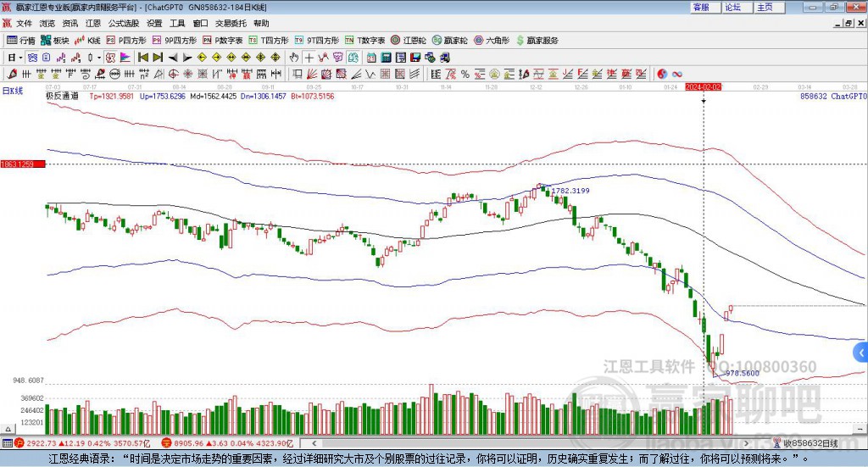Open the 江恩轮 Gann wheel tool

(x=409, y=41)
